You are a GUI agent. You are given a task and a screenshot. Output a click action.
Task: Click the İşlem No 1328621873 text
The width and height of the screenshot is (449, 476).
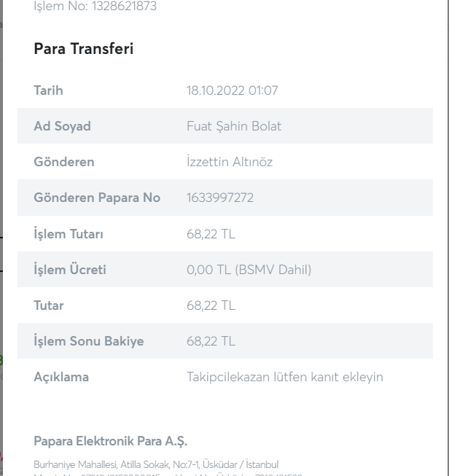point(95,7)
